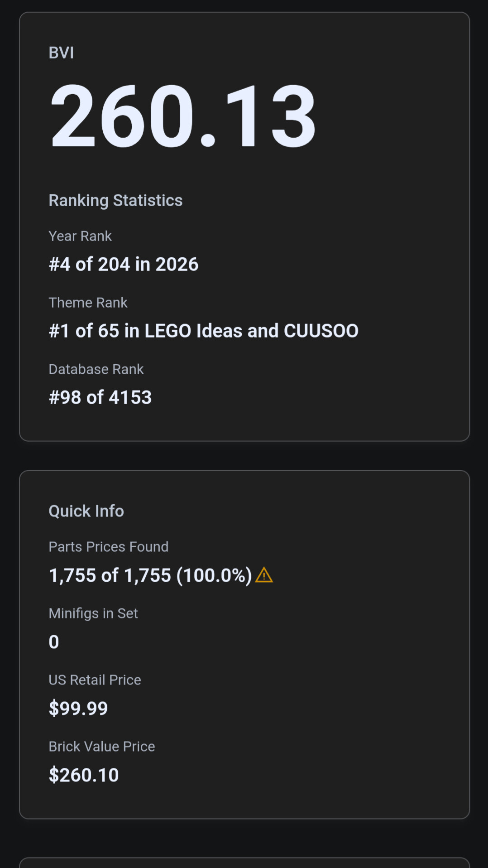
Task: Tap the $260.10 brick value price
Action: (x=84, y=775)
